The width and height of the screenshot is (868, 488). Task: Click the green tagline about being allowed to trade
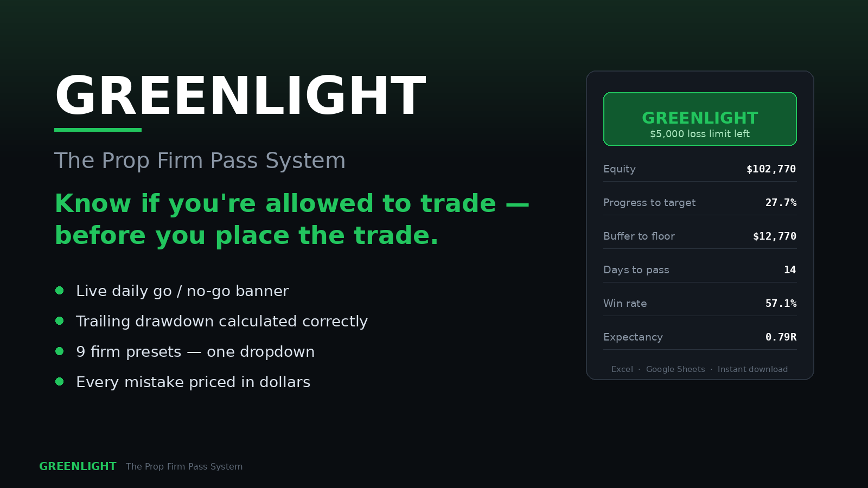click(292, 220)
